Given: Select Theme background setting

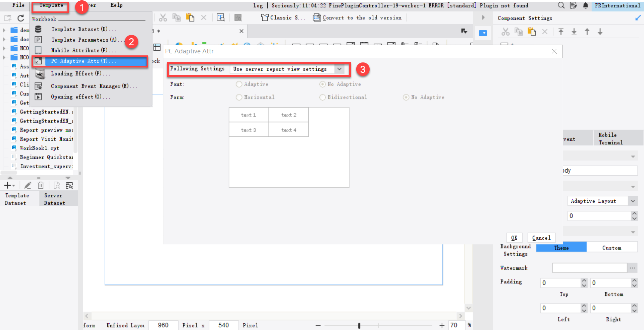Looking at the screenshot, I should pos(561,248).
